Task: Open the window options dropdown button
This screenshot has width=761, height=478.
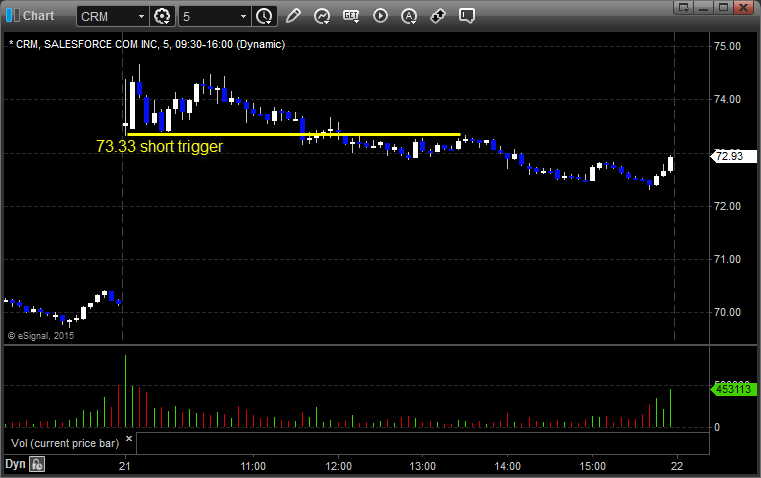Action: [683, 7]
